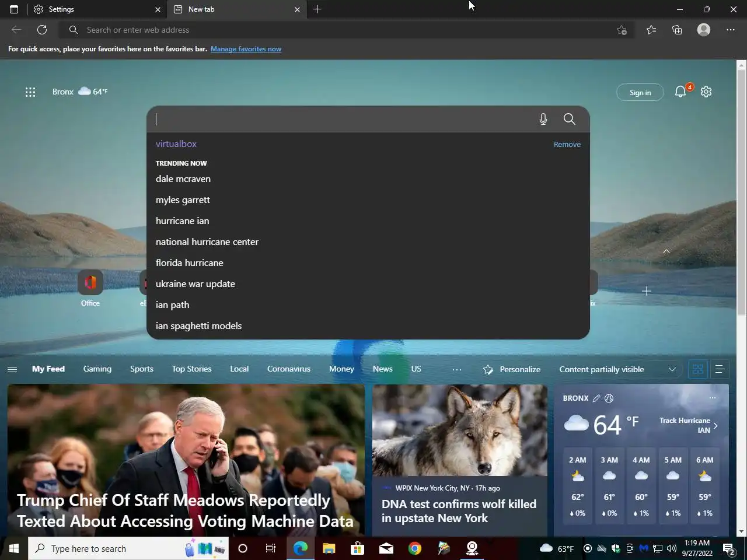Screen dimensions: 747x560
Task: Select the US feed tab
Action: [416, 369]
